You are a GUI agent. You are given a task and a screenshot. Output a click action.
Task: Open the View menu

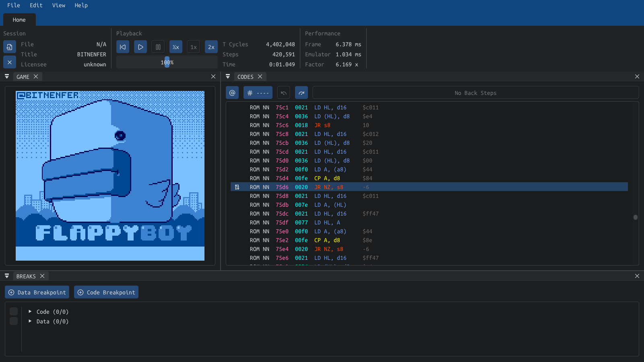[x=58, y=5]
